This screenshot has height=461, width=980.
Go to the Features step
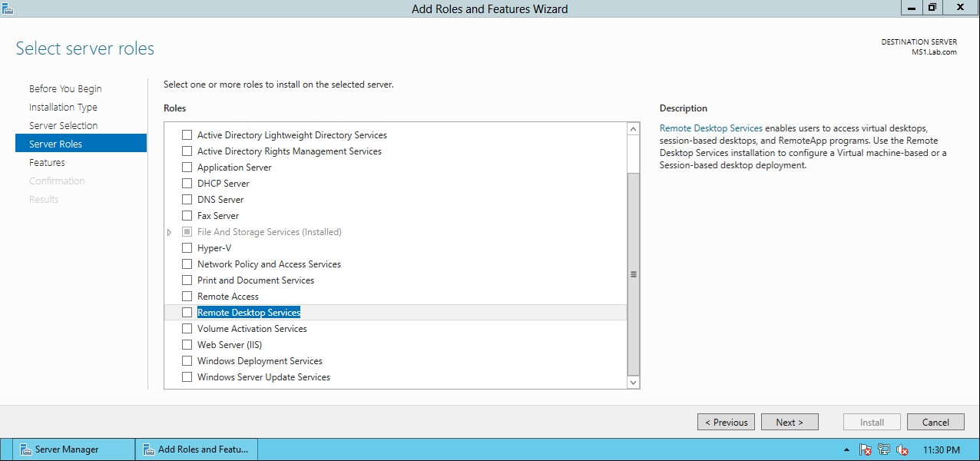click(x=47, y=163)
